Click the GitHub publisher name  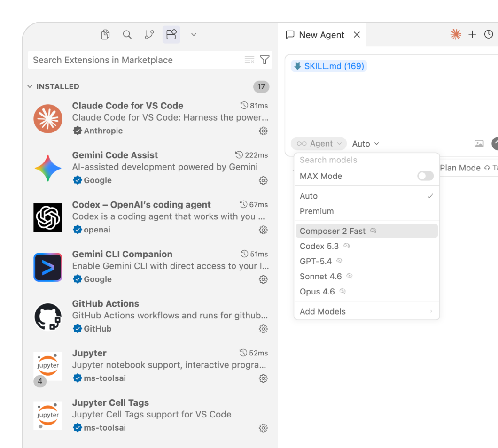coord(98,329)
